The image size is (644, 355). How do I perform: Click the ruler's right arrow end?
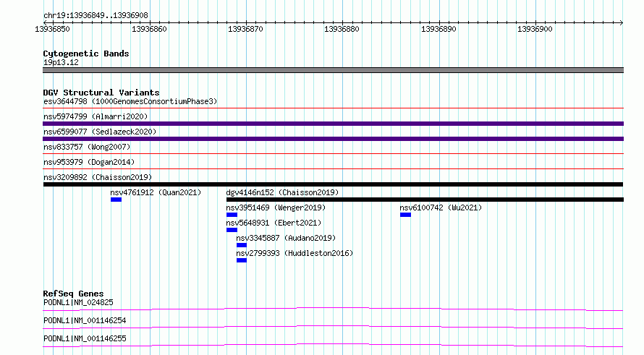pyautogui.click(x=622, y=22)
